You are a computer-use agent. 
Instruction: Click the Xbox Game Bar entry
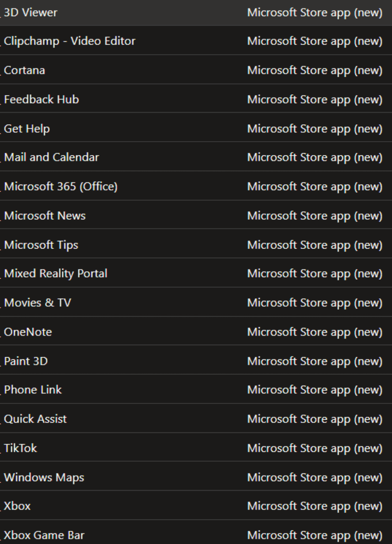(44, 535)
